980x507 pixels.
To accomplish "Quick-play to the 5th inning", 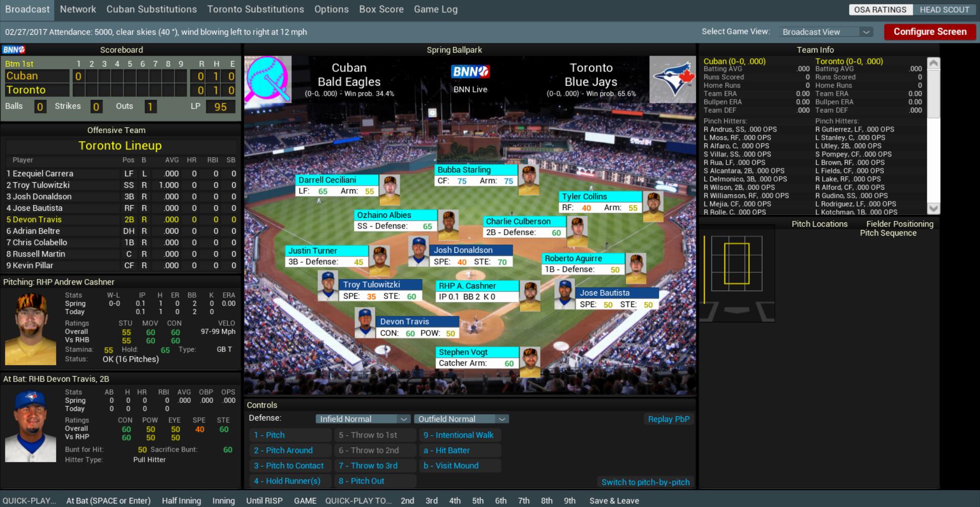I will click(x=478, y=501).
